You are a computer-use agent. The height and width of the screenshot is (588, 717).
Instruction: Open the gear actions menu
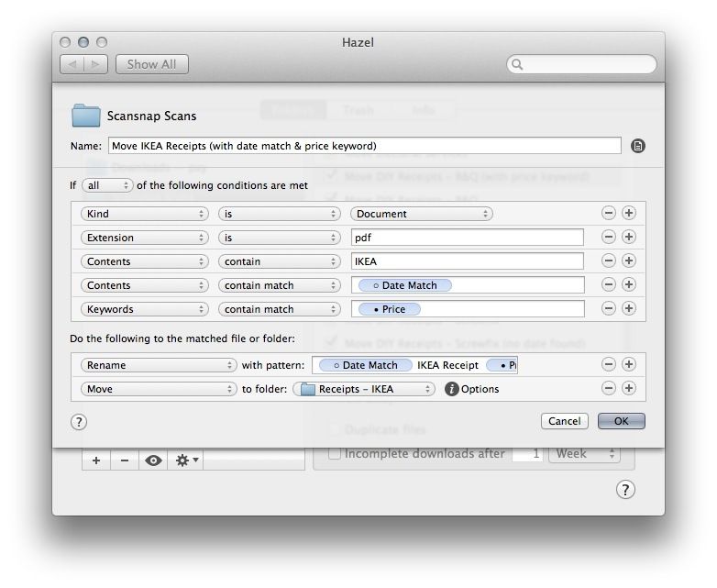(x=186, y=460)
